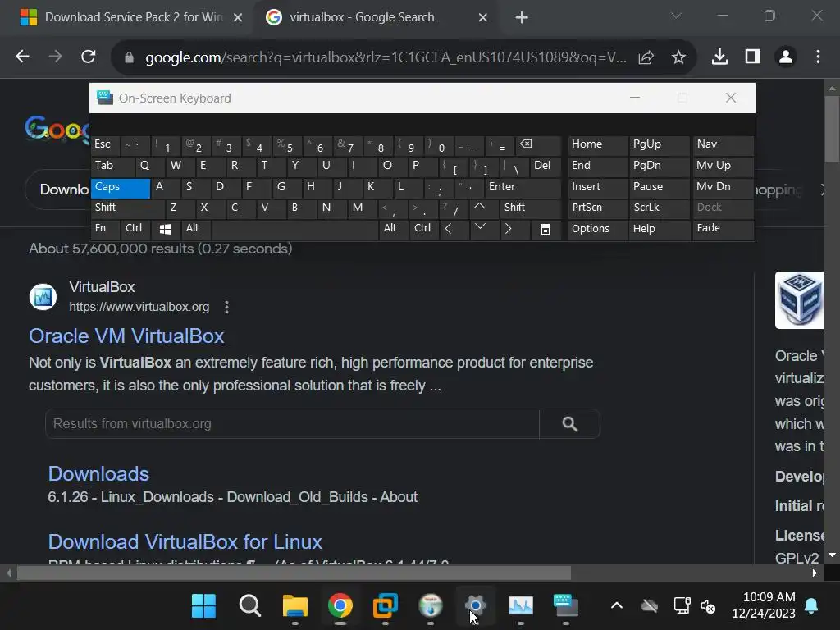840x630 pixels.
Task: Open Google Chrome taskbar icon
Action: tap(340, 606)
